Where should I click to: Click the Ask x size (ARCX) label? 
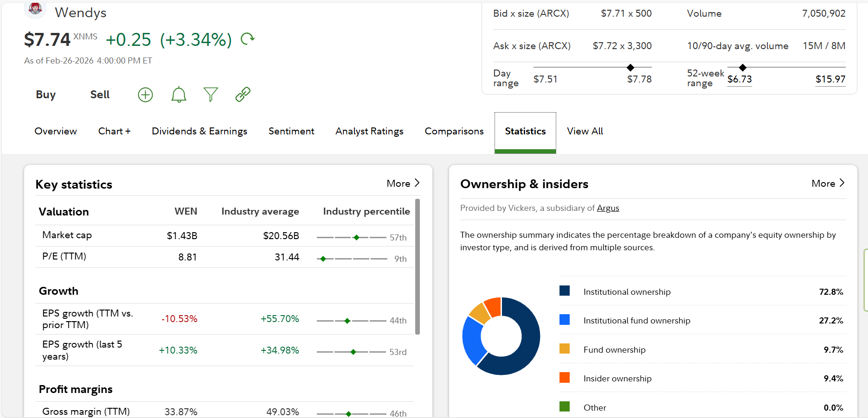pyautogui.click(x=532, y=46)
